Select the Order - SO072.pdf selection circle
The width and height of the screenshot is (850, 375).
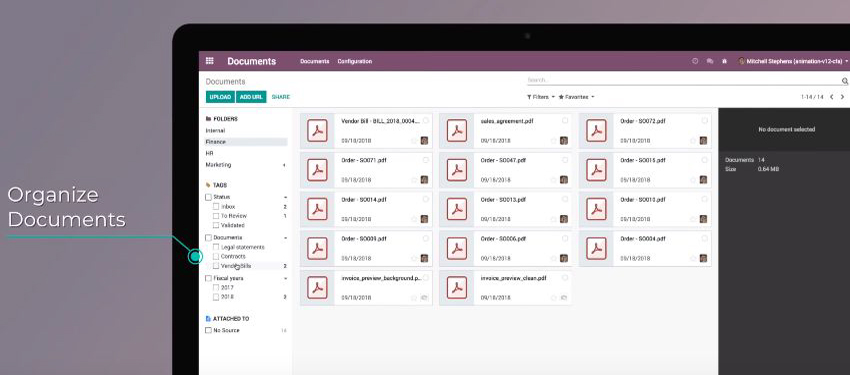[x=705, y=121]
